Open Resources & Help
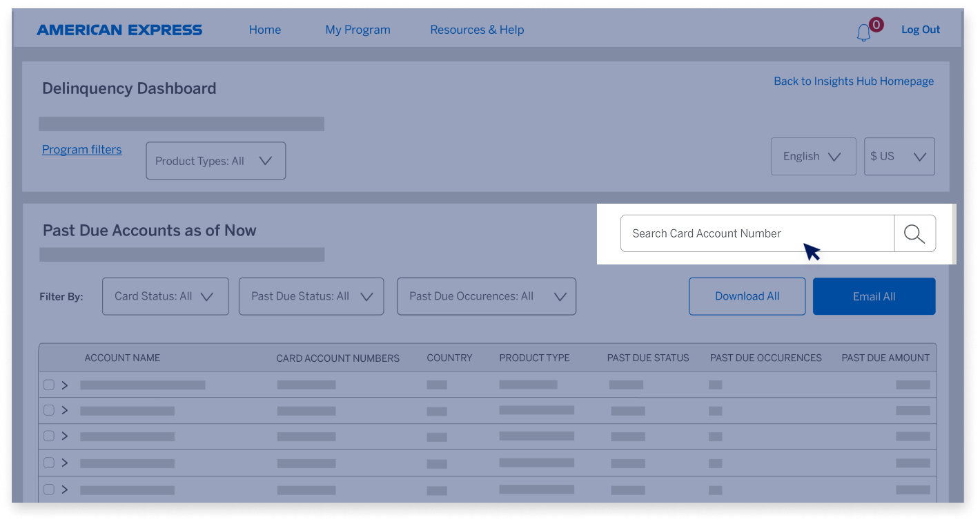This screenshot has width=980, height=522. click(x=476, y=30)
